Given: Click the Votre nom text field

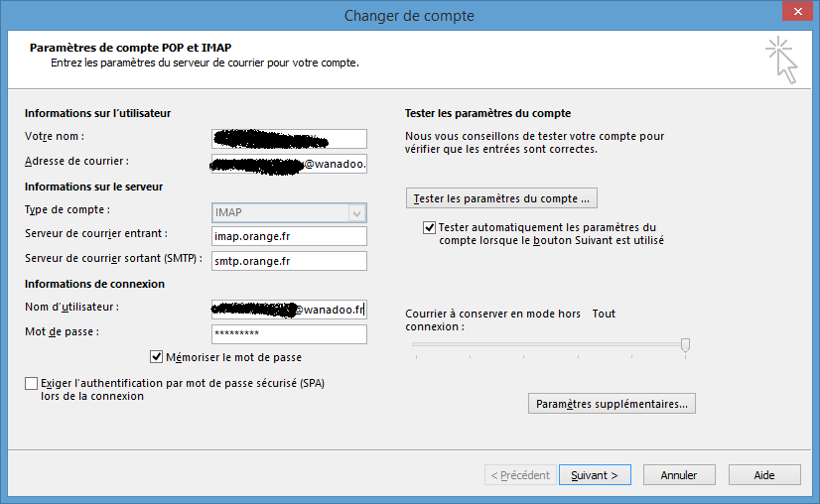Looking at the screenshot, I should (x=289, y=139).
